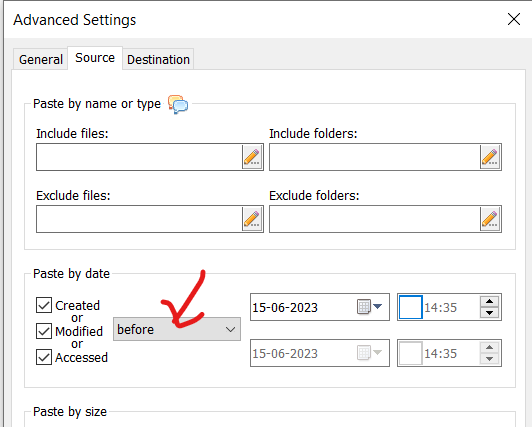This screenshot has height=427, width=532.
Task: Click the pencil icon beside Exclude folders
Action: tap(490, 219)
